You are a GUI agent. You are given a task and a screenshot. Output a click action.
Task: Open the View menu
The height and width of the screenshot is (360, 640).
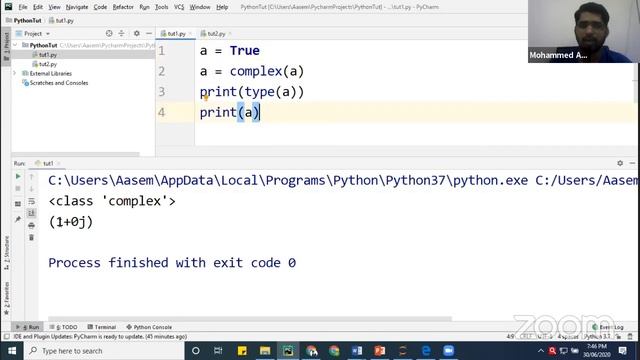(54, 7)
